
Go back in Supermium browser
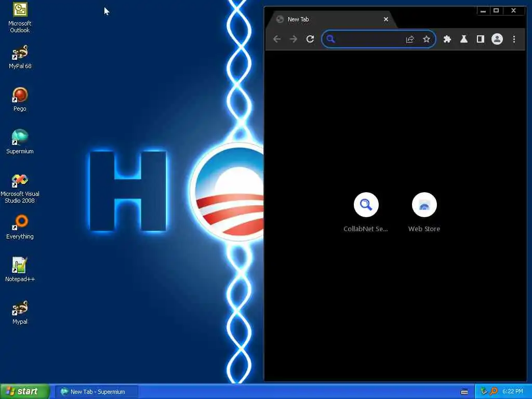pyautogui.click(x=277, y=39)
